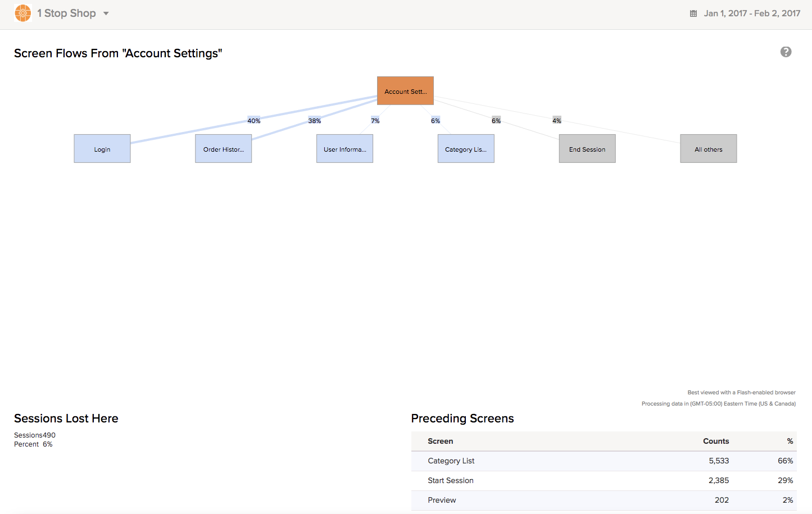812x514 pixels.
Task: Click the All others flow node
Action: pyautogui.click(x=708, y=149)
